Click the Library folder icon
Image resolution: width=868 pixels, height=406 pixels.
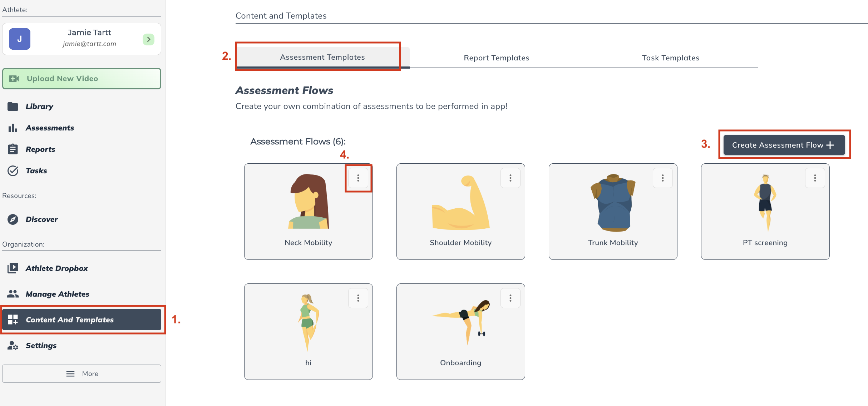pyautogui.click(x=13, y=107)
